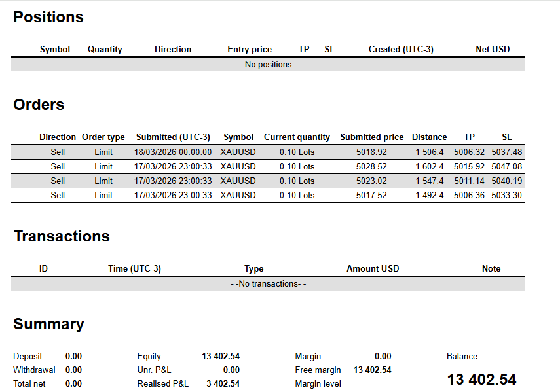Click the Transactions section heading
The image size is (560, 392).
coord(62,236)
